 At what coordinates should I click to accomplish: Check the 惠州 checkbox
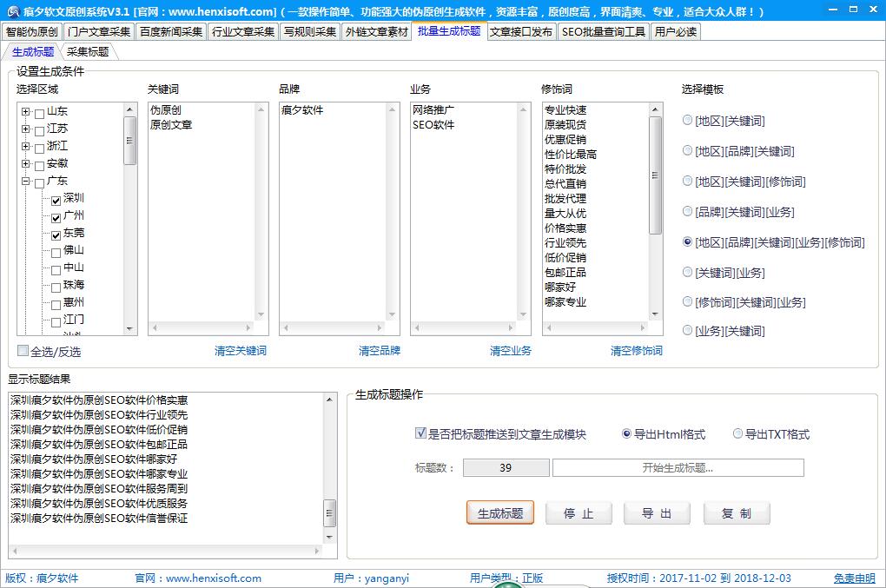(x=56, y=305)
